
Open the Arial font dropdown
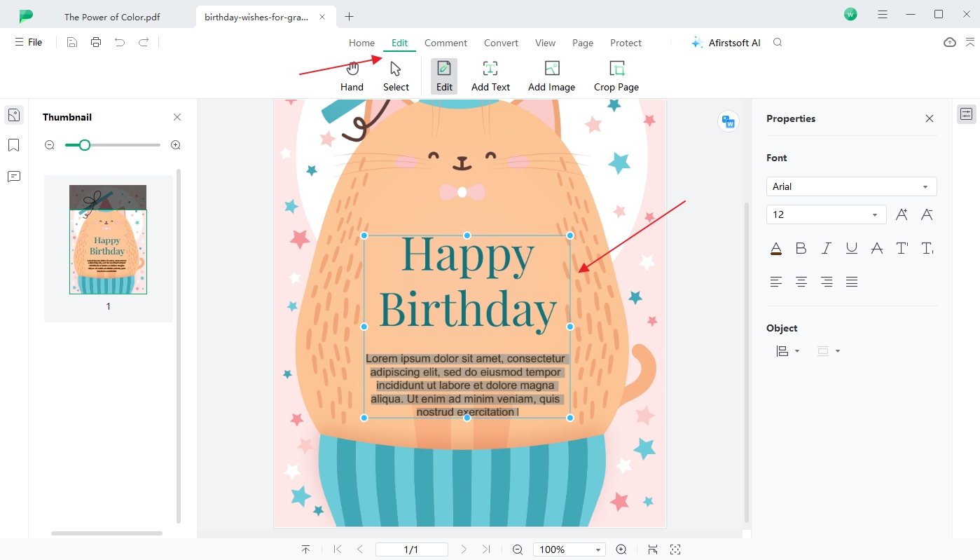(852, 186)
